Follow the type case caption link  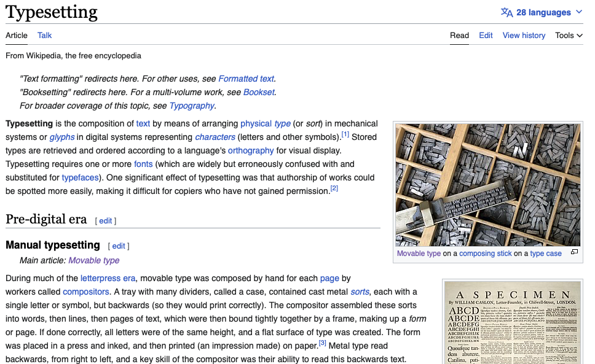[546, 254]
